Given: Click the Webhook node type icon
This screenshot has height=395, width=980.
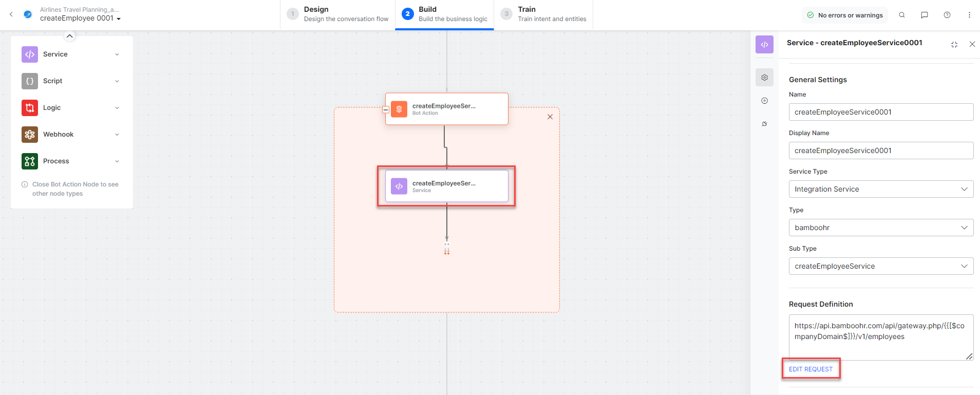Looking at the screenshot, I should 30,135.
